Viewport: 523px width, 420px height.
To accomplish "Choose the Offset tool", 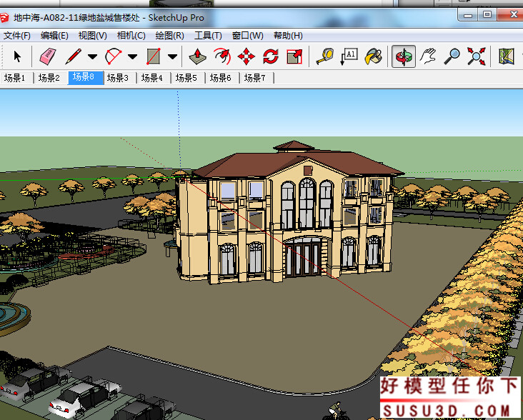I will click(x=222, y=56).
